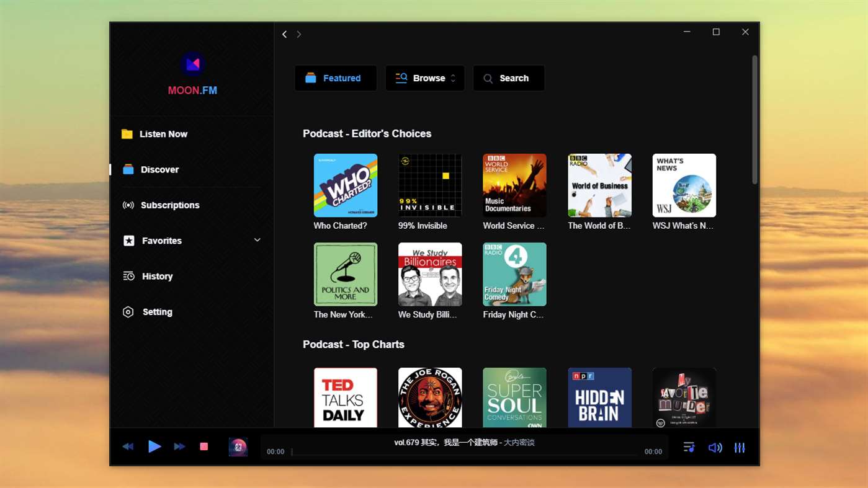Open We Study Billionaires cover
The height and width of the screenshot is (488, 868).
tap(430, 274)
